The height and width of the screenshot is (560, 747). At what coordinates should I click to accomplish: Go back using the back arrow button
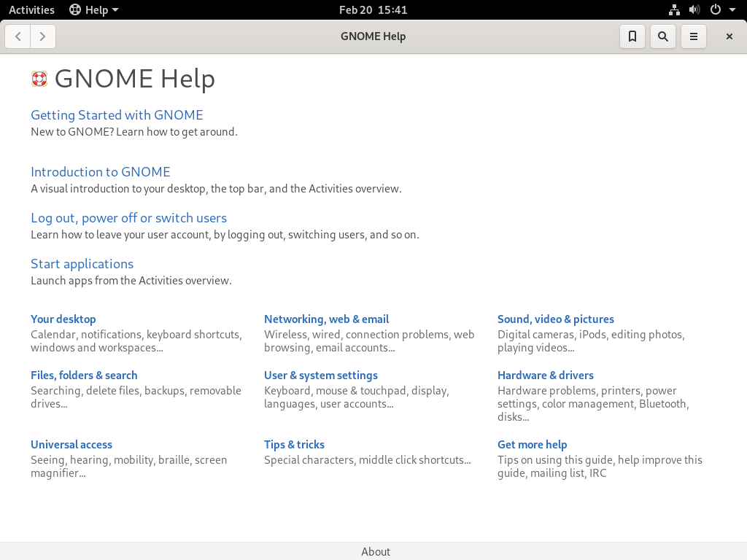[18, 36]
